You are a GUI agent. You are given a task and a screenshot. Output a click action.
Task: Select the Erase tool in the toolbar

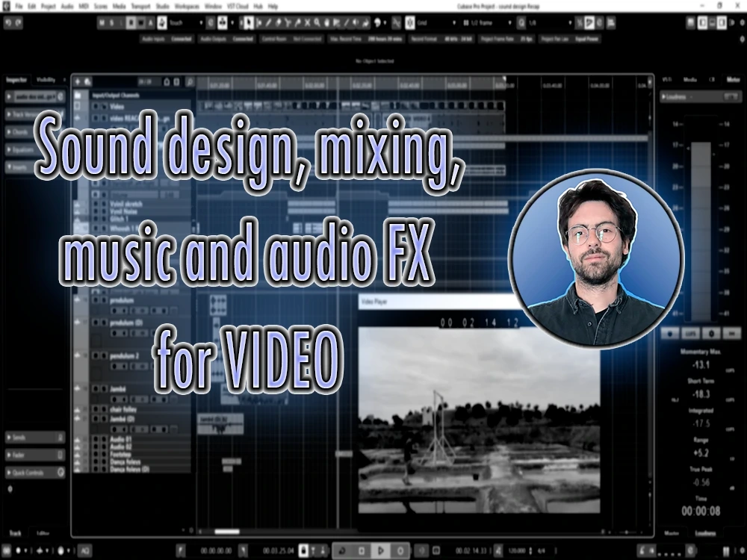[x=278, y=24]
